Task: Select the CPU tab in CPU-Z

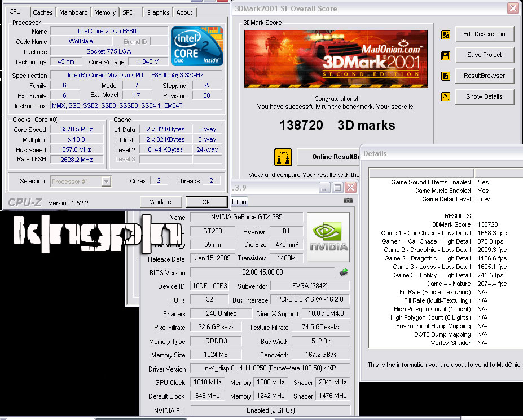Action: [x=15, y=11]
